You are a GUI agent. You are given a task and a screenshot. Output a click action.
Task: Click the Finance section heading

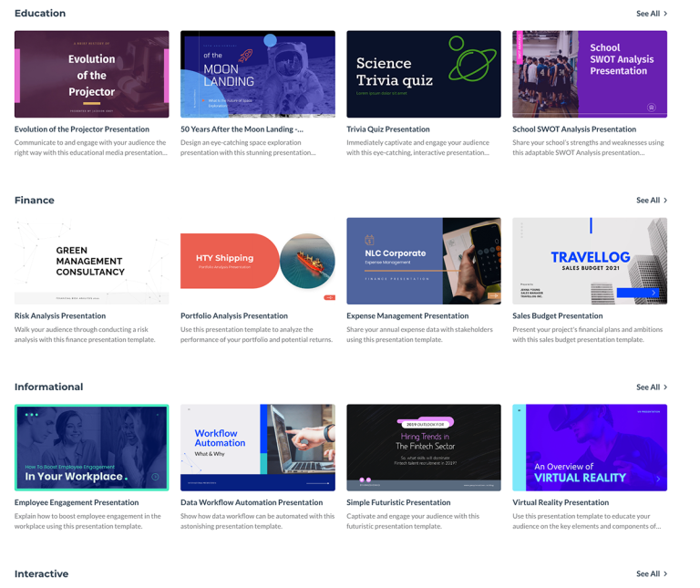[x=34, y=200]
